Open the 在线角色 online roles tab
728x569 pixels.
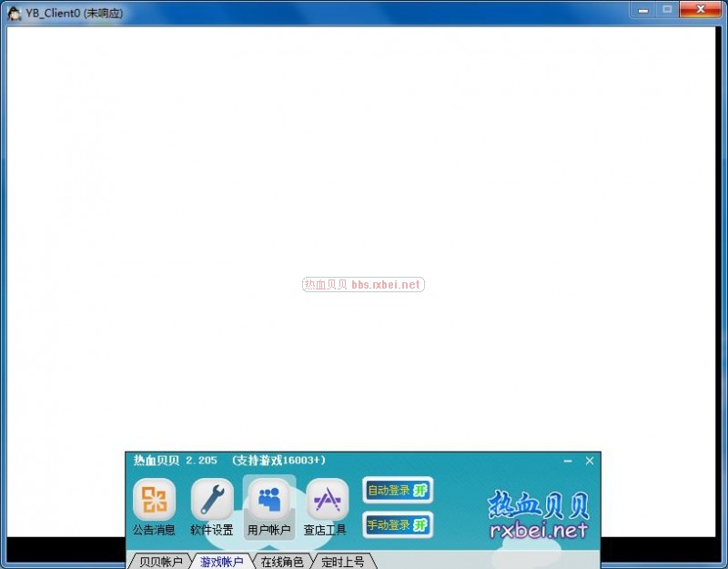[x=282, y=562]
